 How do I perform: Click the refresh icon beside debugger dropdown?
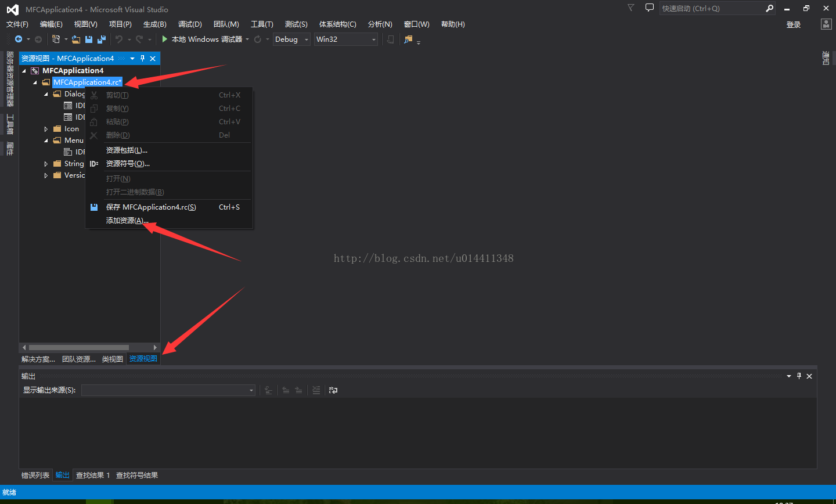[258, 39]
